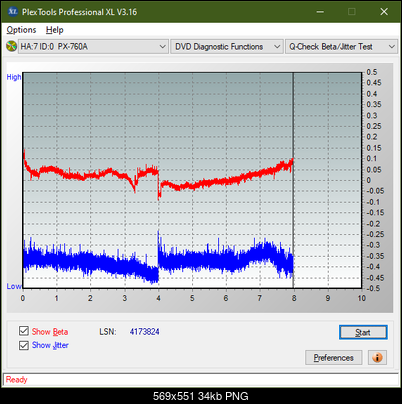The width and height of the screenshot is (402, 404).
Task: Minimize the PlexTools window
Action: click(x=320, y=12)
